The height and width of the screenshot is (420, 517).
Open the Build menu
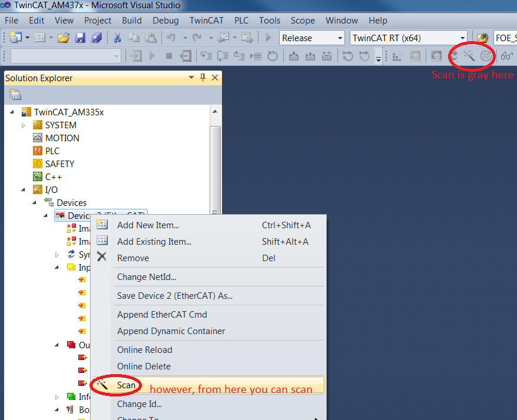click(x=132, y=21)
